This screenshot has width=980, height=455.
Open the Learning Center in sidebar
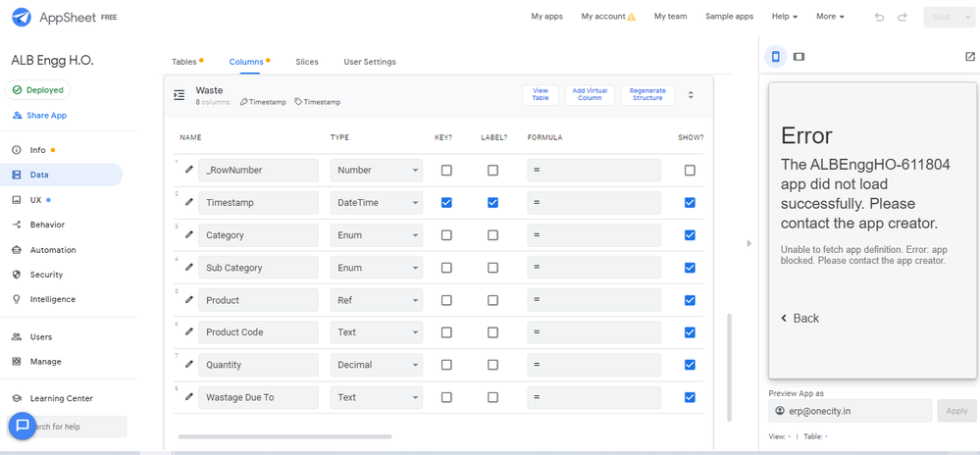(61, 398)
